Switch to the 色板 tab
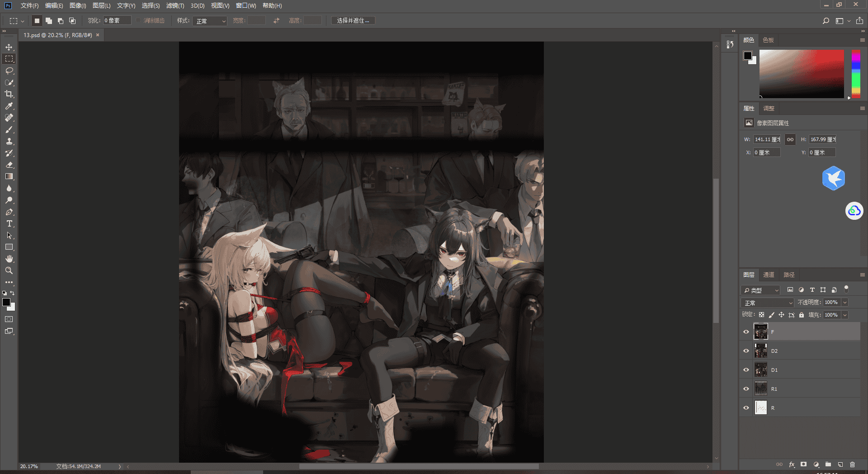Viewport: 868px width, 474px height. pos(768,40)
